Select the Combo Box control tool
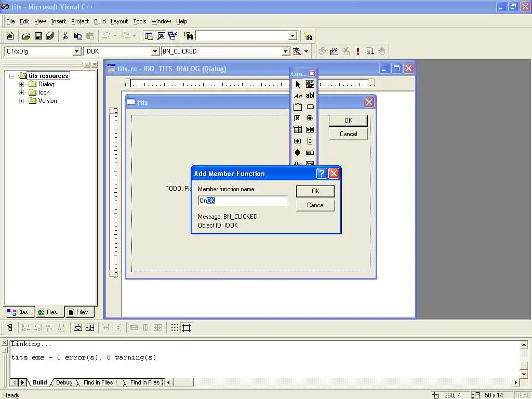 coord(298,129)
